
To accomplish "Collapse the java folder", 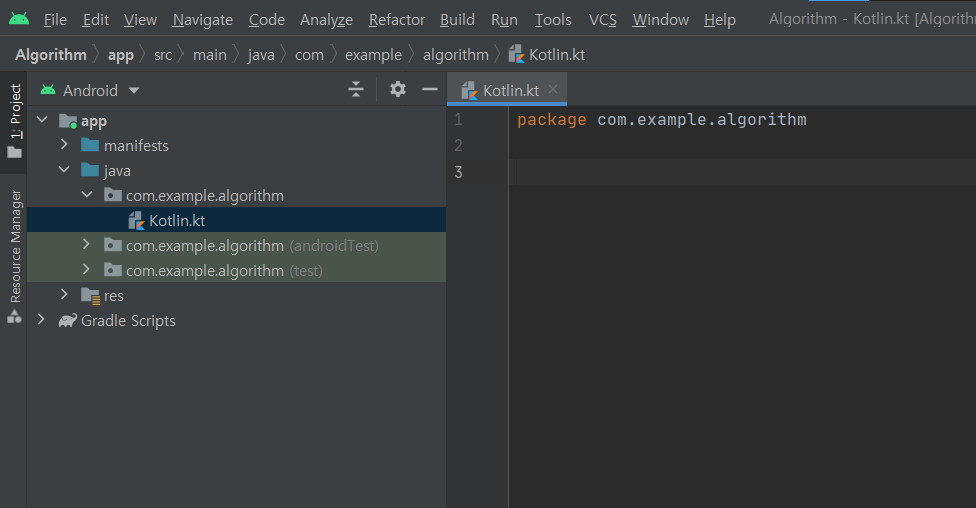I will coord(64,169).
